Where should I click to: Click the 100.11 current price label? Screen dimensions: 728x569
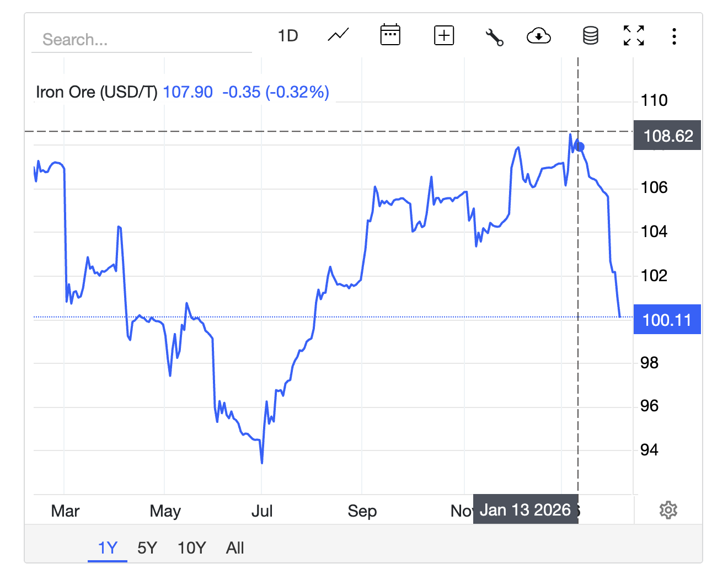[x=667, y=320]
